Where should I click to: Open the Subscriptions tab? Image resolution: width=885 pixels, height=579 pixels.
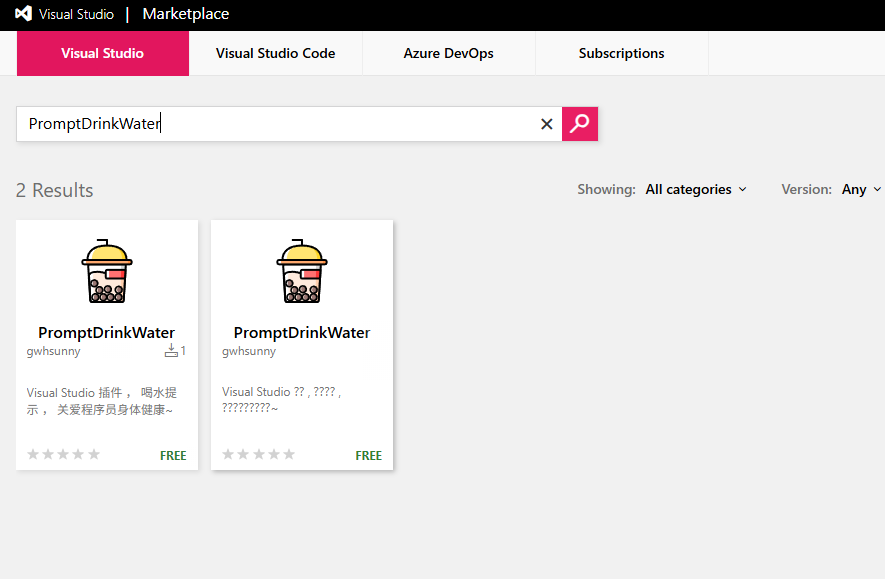621,53
